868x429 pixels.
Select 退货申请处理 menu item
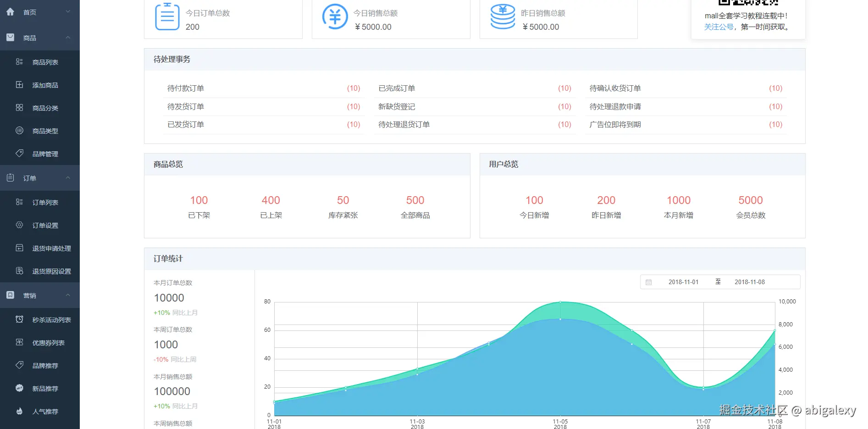pos(40,248)
